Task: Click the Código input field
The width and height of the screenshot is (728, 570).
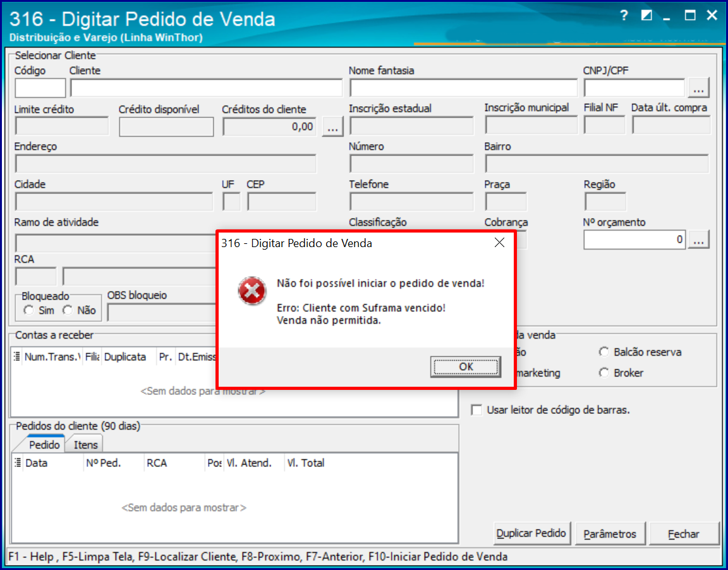Action: coord(40,88)
